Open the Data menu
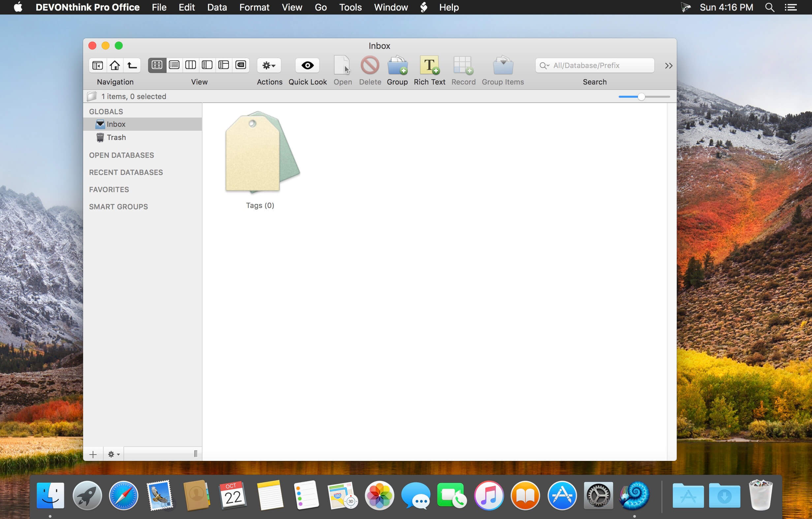This screenshot has height=519, width=812. click(217, 7)
